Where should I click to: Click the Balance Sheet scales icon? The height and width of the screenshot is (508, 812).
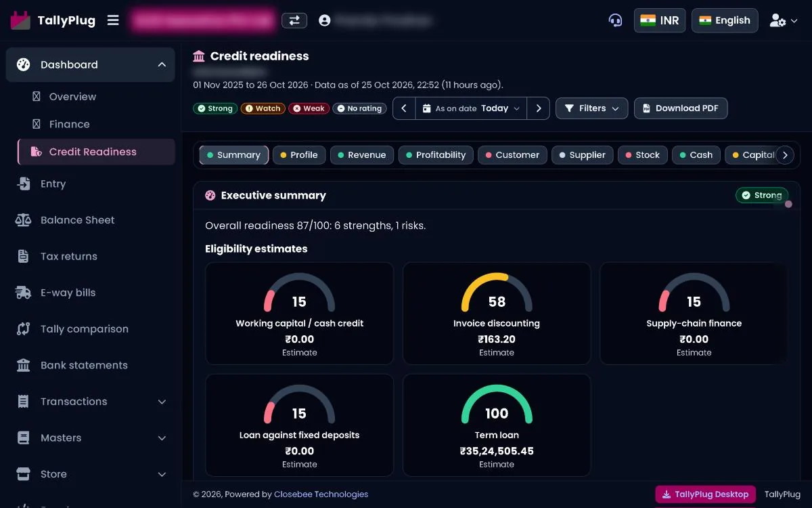(23, 220)
